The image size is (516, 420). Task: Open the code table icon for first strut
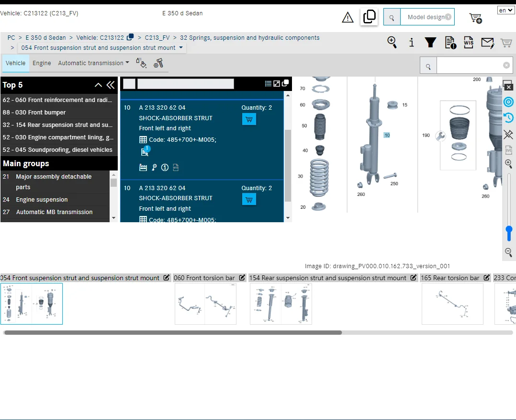[143, 139]
